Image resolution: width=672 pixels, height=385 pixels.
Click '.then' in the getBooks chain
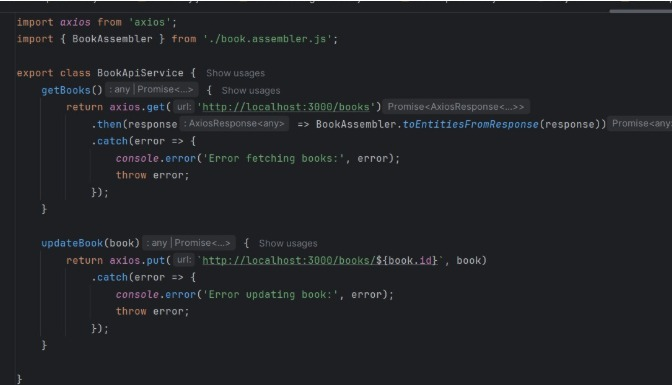coord(106,124)
